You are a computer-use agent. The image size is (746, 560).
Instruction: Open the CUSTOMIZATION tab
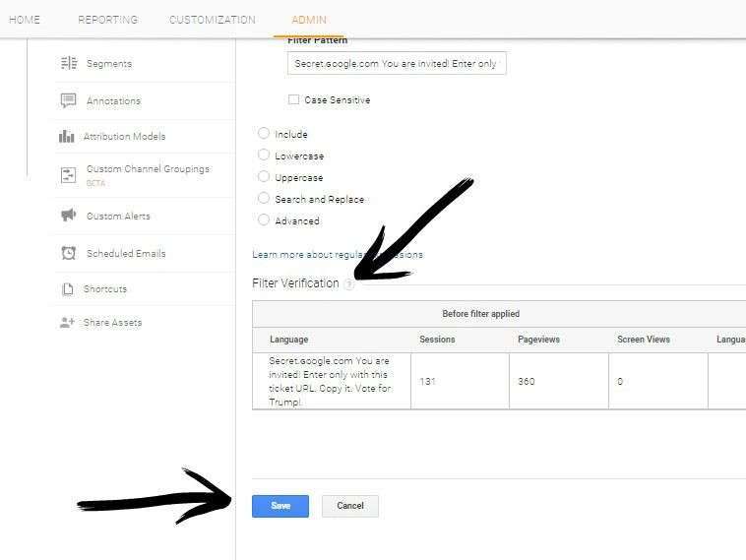213,20
